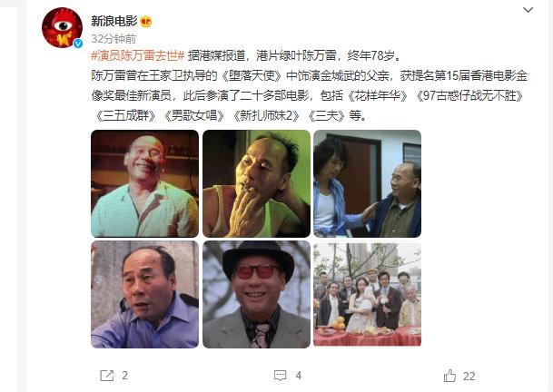Open photo of man with hat and red glasses
The image size is (553, 392).
[256, 294]
